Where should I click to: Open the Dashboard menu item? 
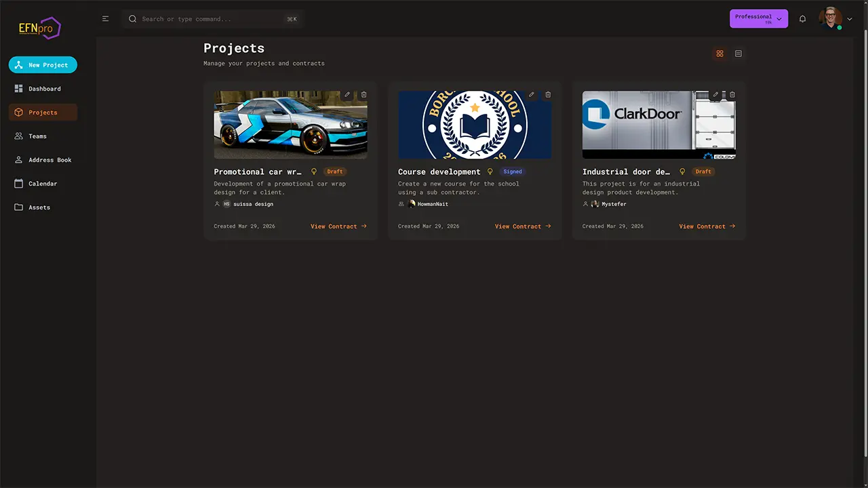click(x=44, y=89)
